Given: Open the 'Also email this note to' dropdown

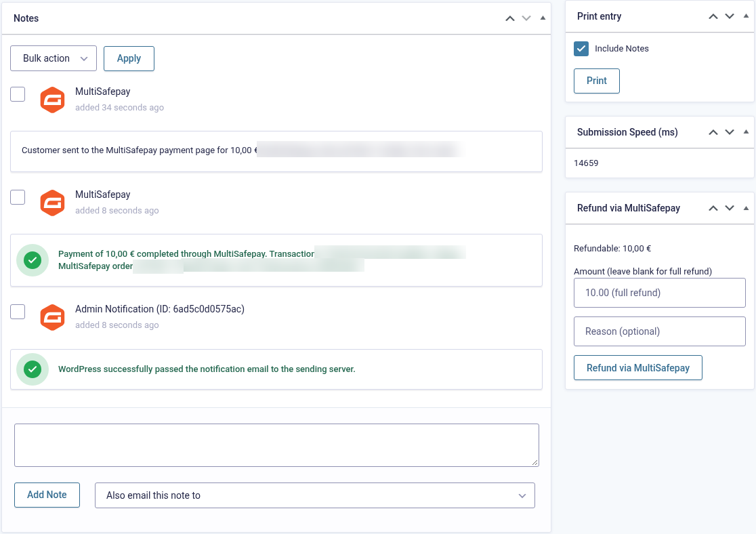Looking at the screenshot, I should [x=315, y=495].
